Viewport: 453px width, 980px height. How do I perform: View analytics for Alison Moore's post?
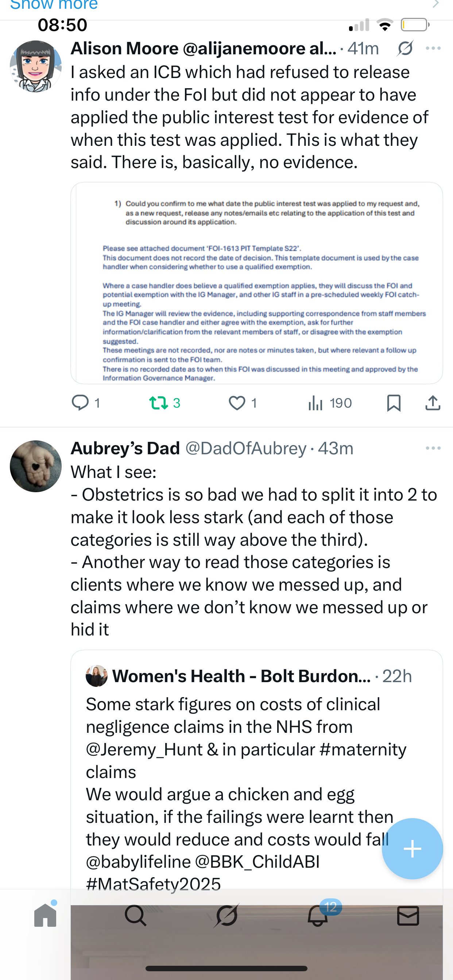[x=330, y=403]
